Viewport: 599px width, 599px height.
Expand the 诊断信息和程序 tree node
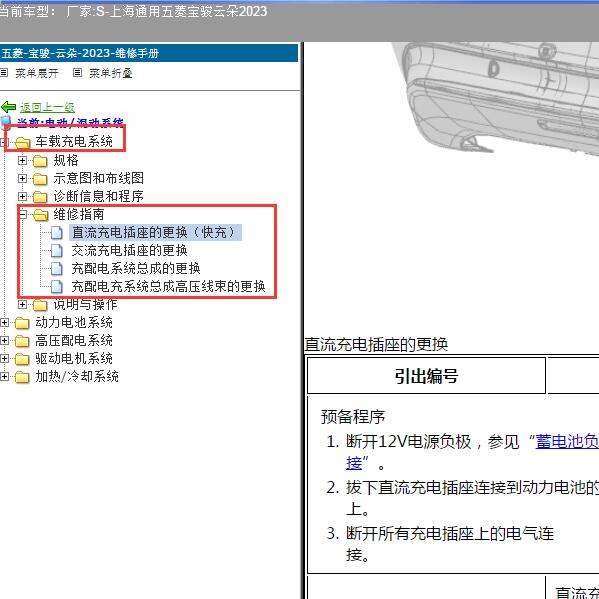23,196
